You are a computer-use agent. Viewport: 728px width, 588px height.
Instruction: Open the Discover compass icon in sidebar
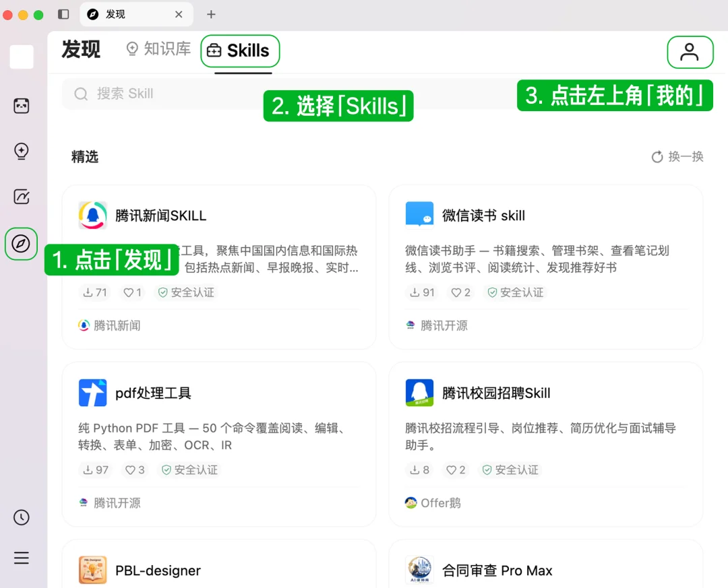[x=21, y=244]
